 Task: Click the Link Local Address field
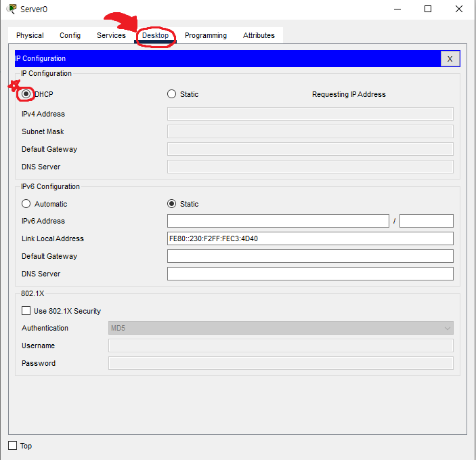click(310, 238)
